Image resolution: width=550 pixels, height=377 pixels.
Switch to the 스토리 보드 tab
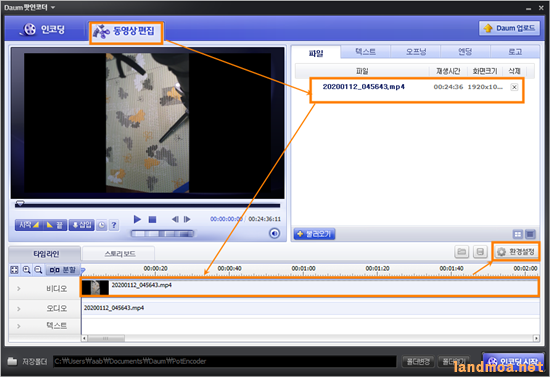[x=119, y=254]
